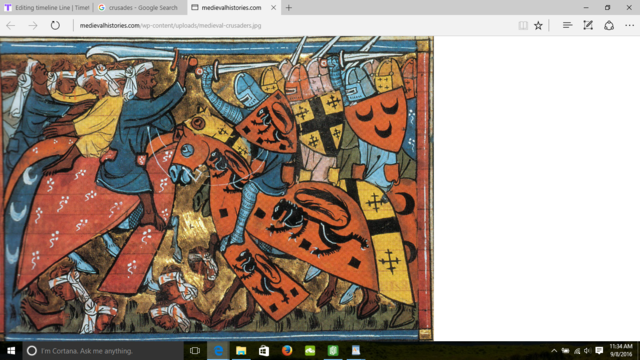This screenshot has height=360, width=640.
Task: Open the volume control tray icon
Action: (587, 351)
